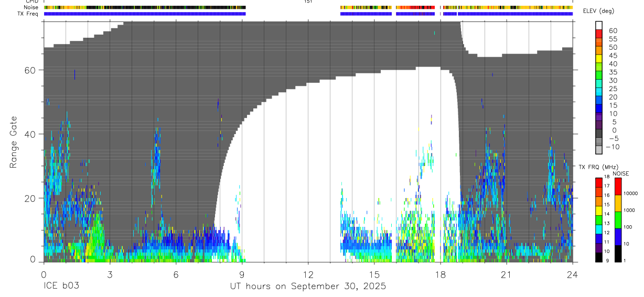Click the 'Range Gate' y-axis label
This screenshot has width=644, height=297.
[14, 142]
